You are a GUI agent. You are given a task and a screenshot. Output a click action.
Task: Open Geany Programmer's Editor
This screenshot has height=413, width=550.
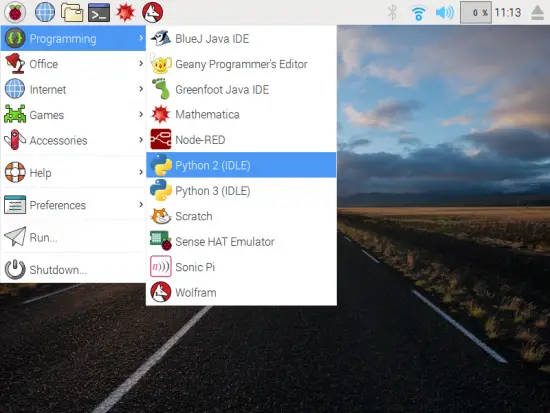click(x=241, y=64)
